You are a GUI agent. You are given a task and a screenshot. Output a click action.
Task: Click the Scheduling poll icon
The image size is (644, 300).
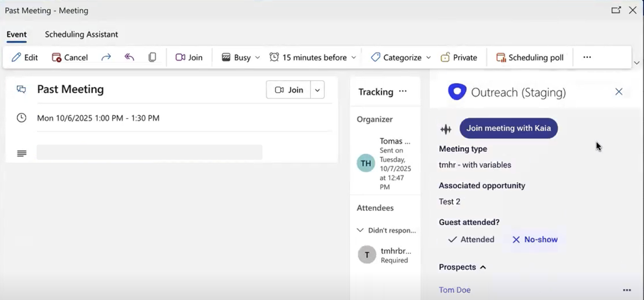coord(501,57)
